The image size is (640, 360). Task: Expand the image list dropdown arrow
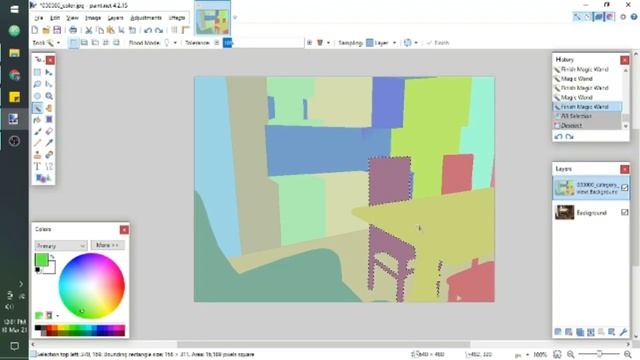click(x=235, y=18)
